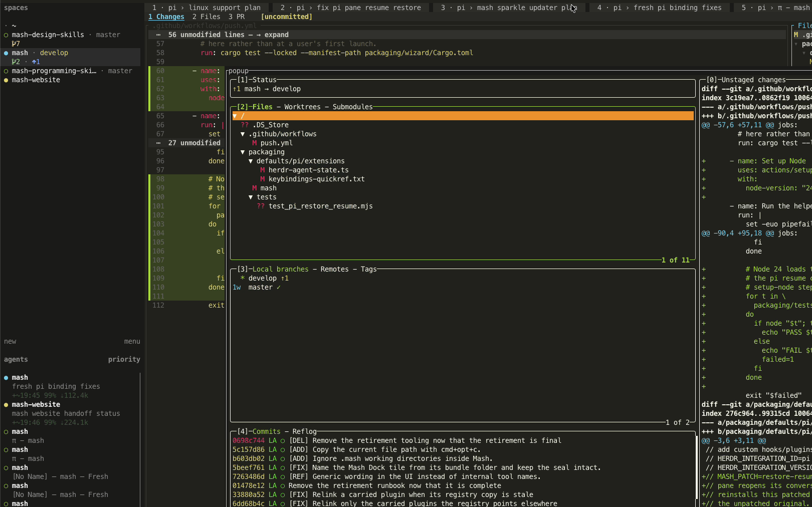Click the 'priority' sort label

[124, 360]
